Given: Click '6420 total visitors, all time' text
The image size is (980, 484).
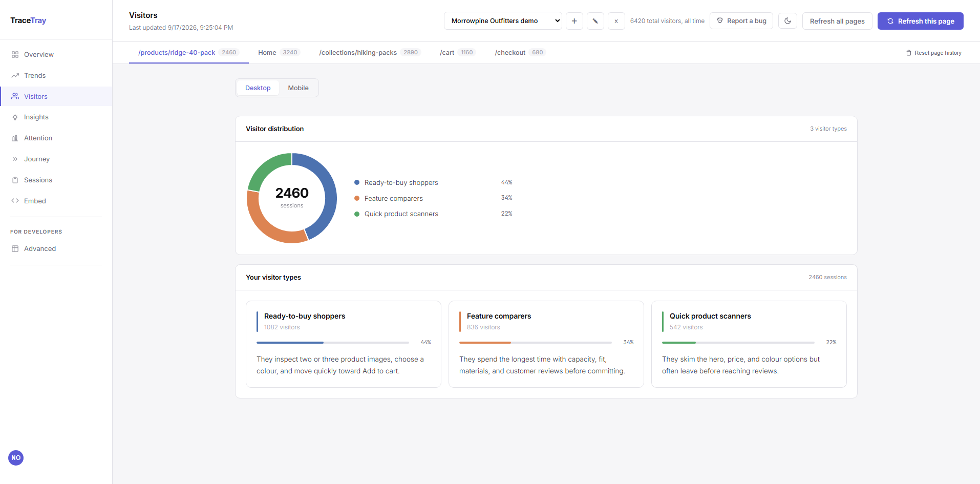Looking at the screenshot, I should (667, 21).
